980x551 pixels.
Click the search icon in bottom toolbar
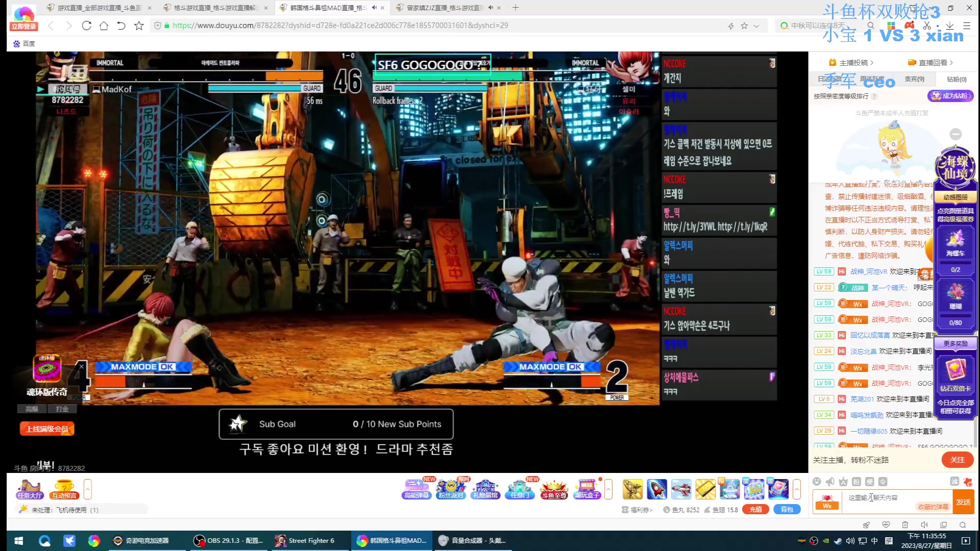[x=963, y=525]
